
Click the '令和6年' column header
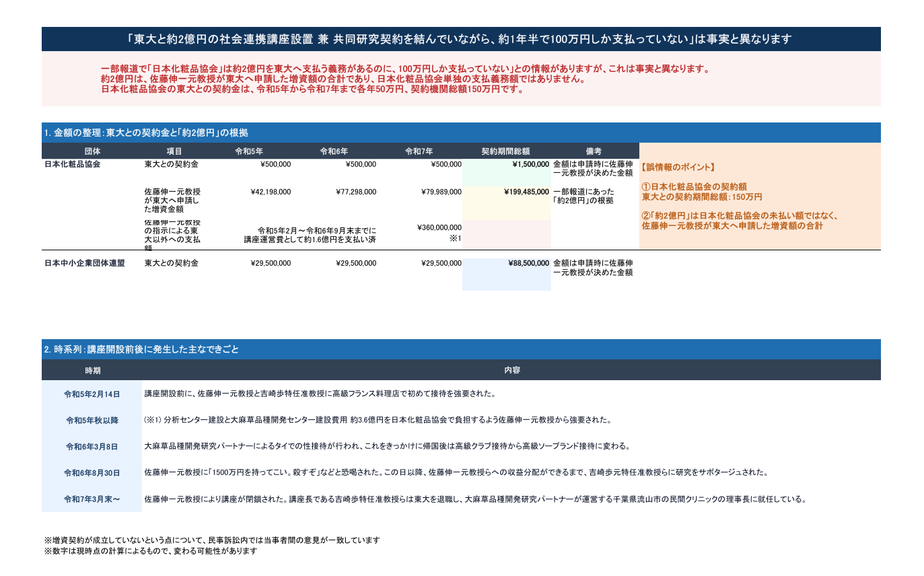point(334,151)
